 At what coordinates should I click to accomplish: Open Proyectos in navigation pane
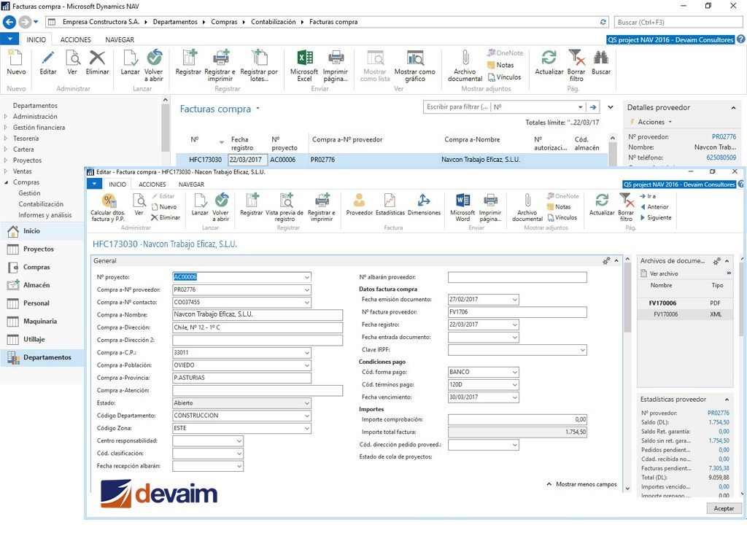coord(39,249)
